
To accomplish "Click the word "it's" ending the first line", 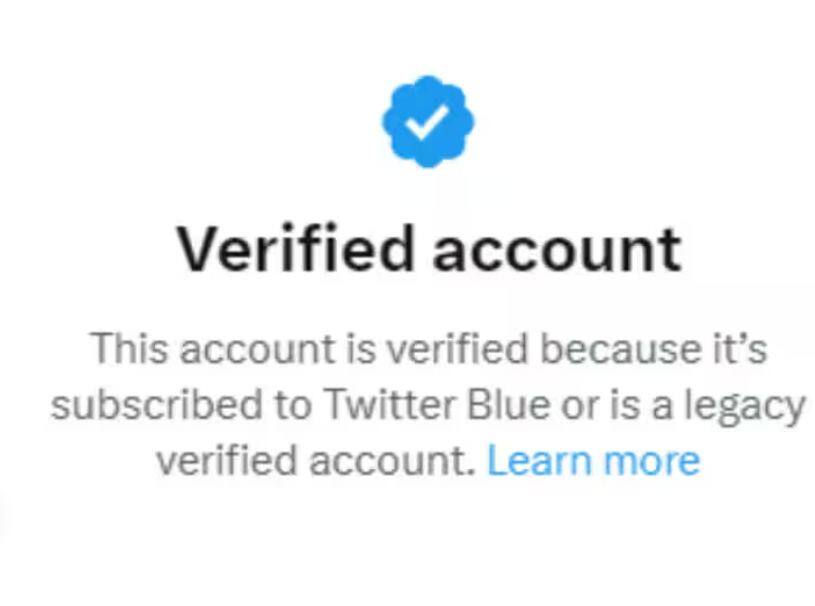I will point(740,349).
